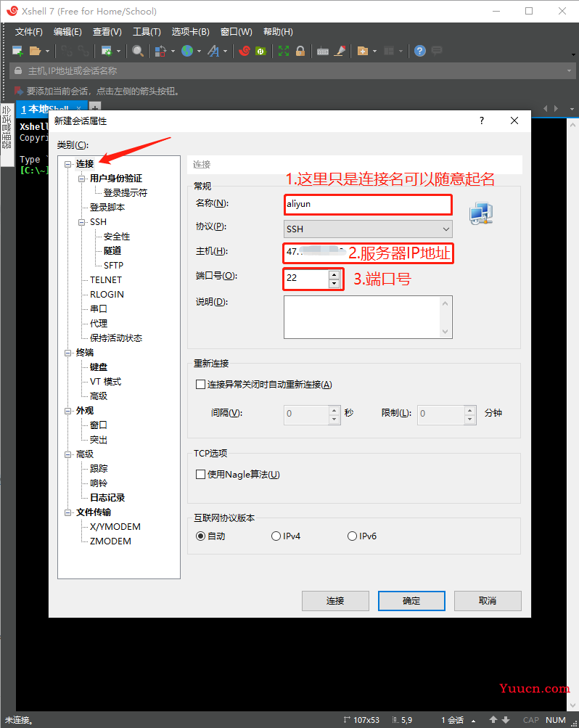Click the add current session flag icon
Image resolution: width=579 pixels, height=728 pixels.
19,91
